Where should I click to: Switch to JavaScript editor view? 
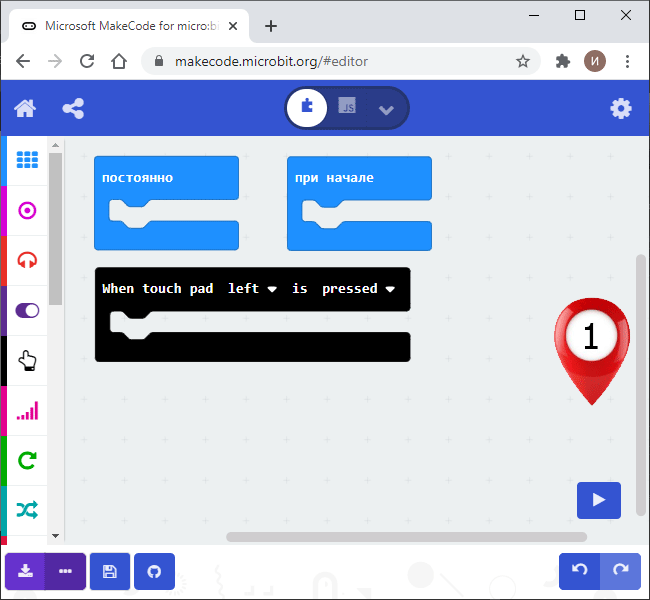point(347,107)
